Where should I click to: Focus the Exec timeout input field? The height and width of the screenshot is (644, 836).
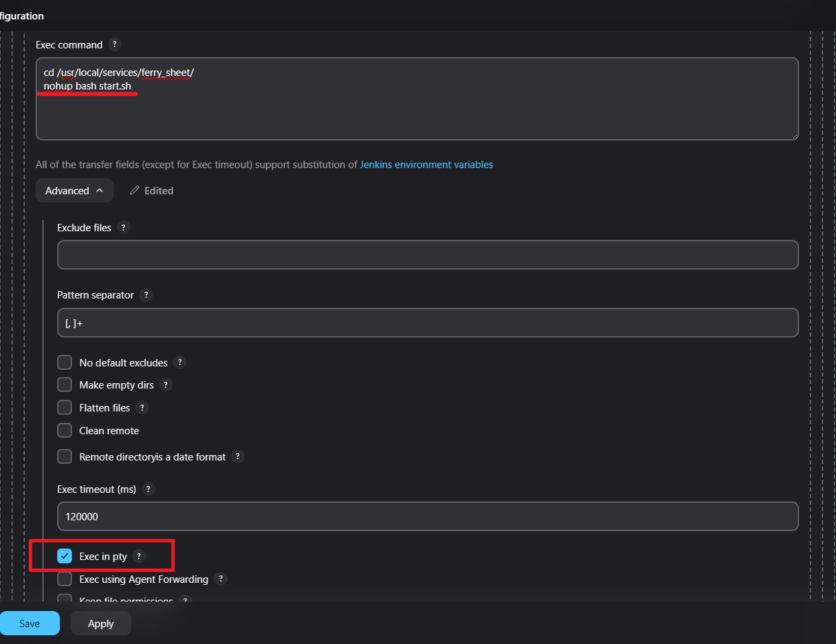click(x=428, y=516)
